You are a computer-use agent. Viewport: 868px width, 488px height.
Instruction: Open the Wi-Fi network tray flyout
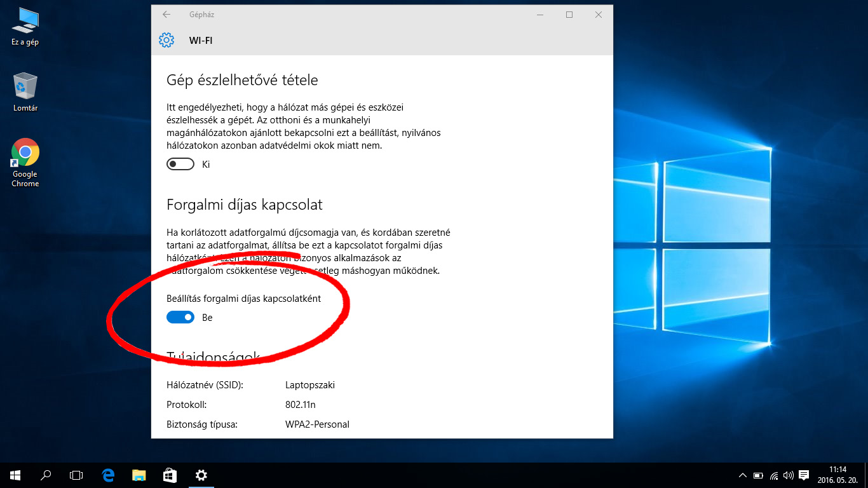pyautogui.click(x=774, y=475)
